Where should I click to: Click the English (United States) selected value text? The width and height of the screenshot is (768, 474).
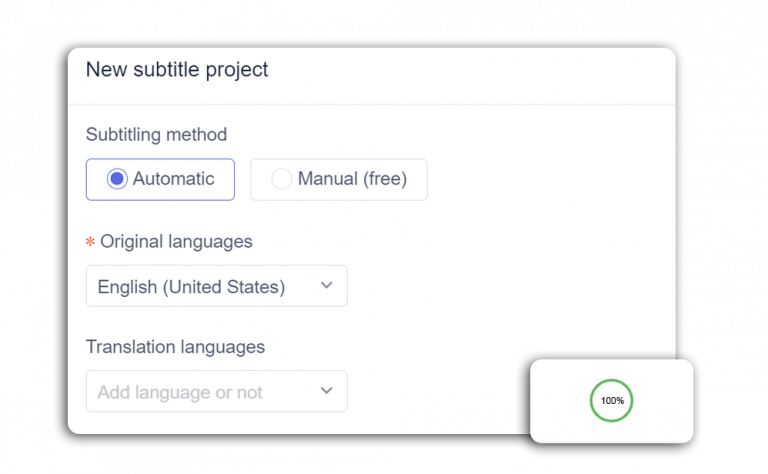click(191, 287)
